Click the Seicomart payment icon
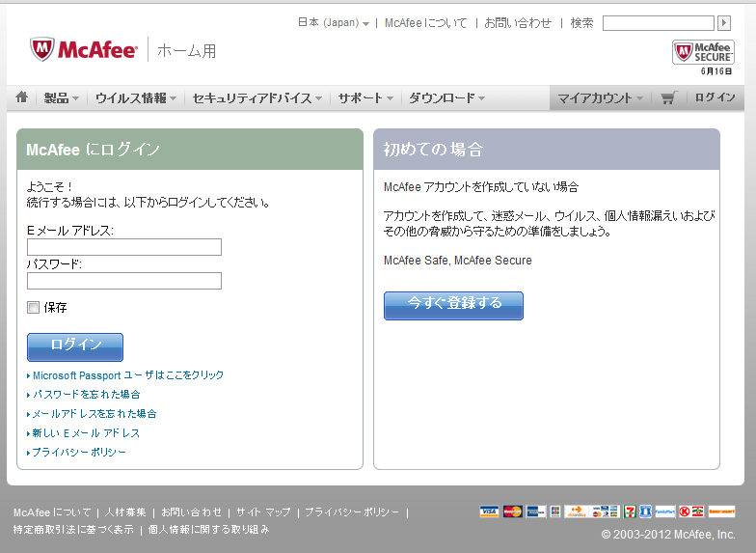The height and width of the screenshot is (553, 756). [x=721, y=512]
